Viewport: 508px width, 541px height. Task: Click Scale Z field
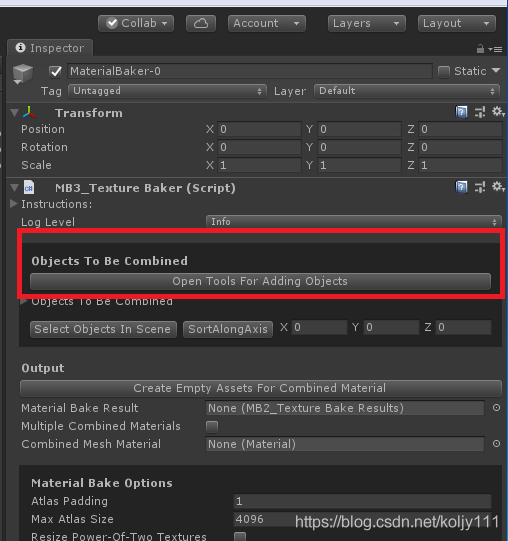(x=460, y=165)
